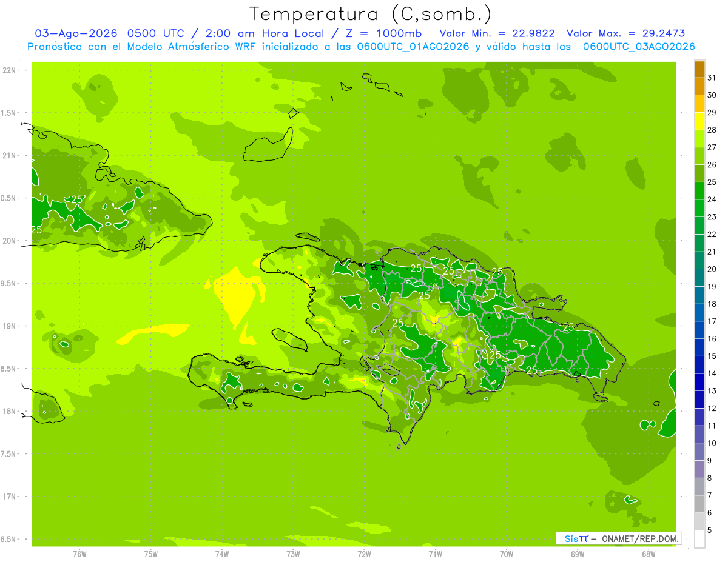Click the color legend value "27"

pos(712,147)
